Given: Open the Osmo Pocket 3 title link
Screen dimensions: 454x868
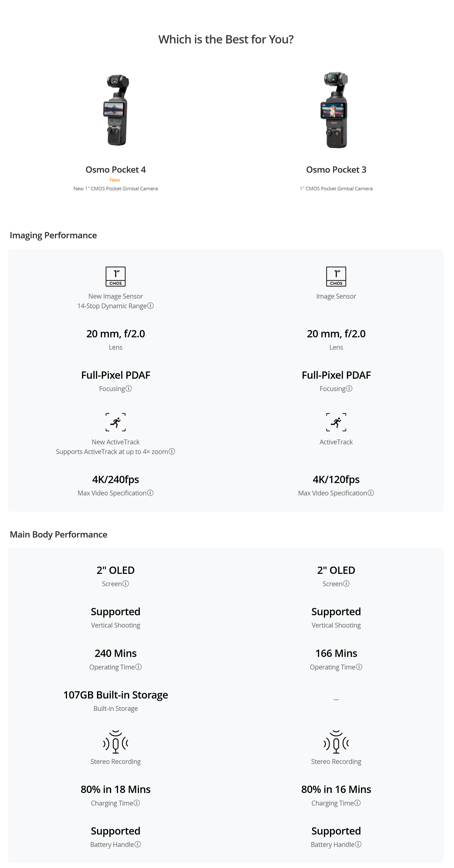Looking at the screenshot, I should pyautogui.click(x=336, y=169).
